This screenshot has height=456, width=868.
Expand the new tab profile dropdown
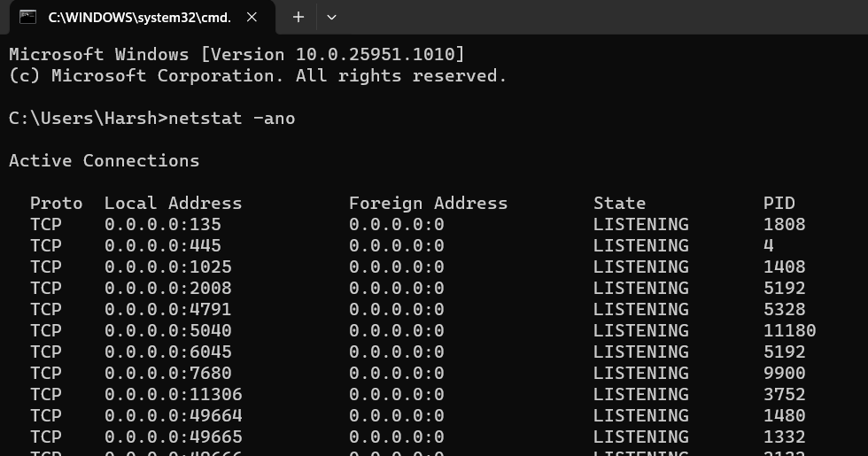tap(331, 17)
